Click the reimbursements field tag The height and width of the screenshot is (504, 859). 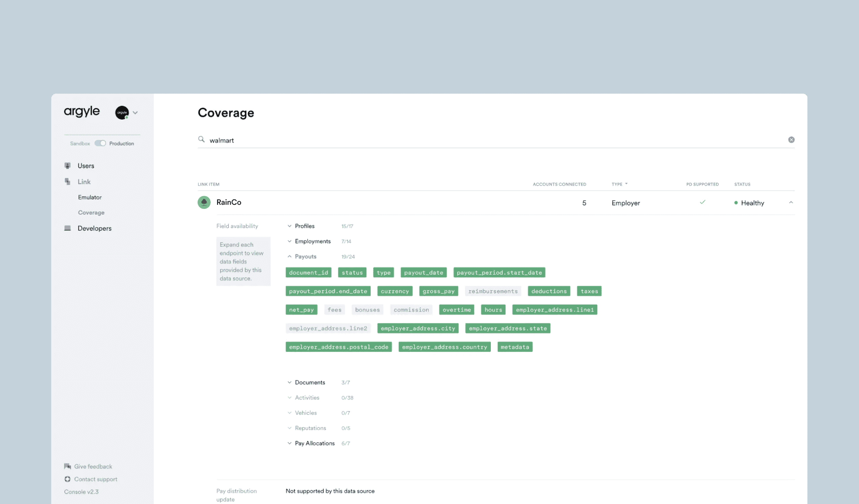point(493,291)
